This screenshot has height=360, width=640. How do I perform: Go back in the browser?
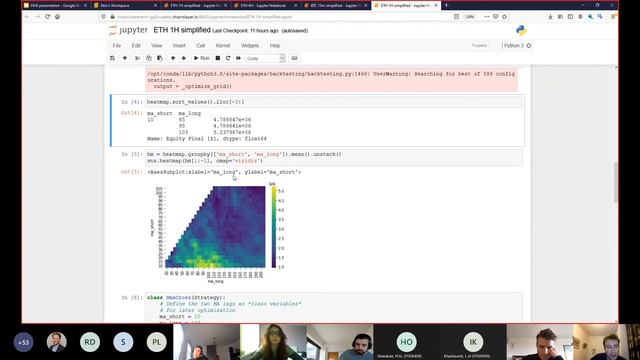coord(27,17)
